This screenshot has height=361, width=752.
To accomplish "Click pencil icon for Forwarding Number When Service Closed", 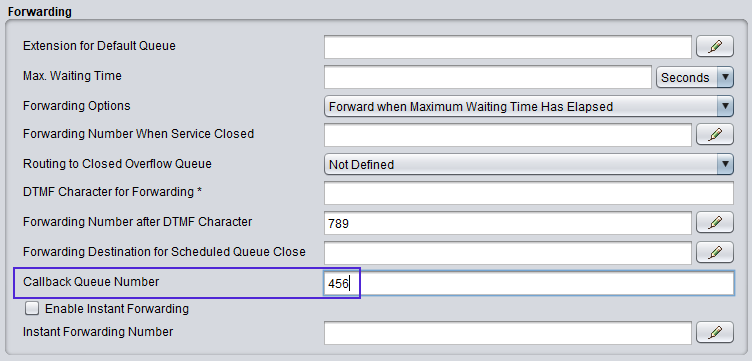I will [715, 135].
